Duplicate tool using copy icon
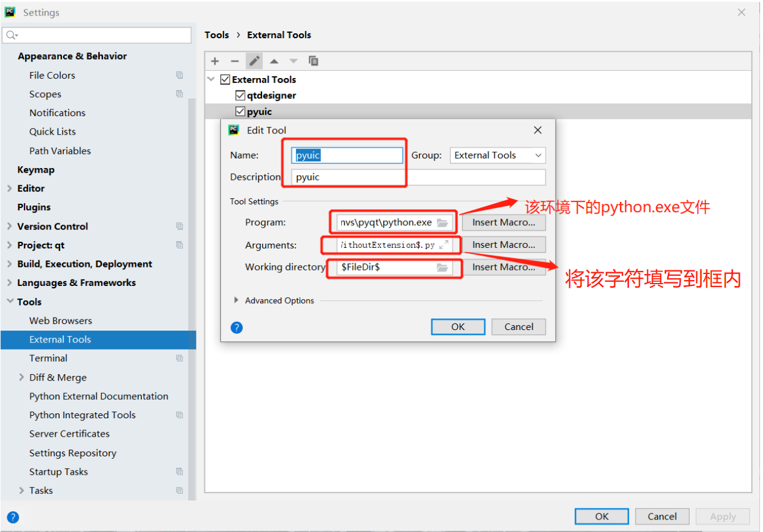The width and height of the screenshot is (763, 532). (313, 61)
